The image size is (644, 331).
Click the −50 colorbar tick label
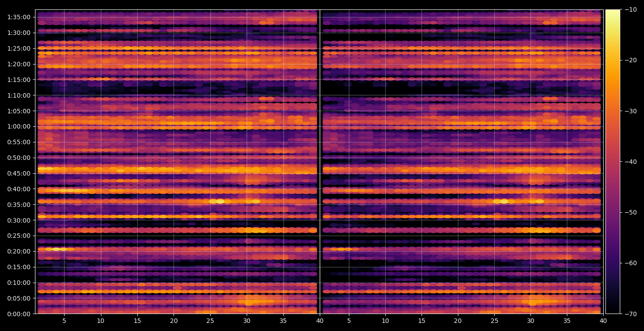pyautogui.click(x=631, y=212)
